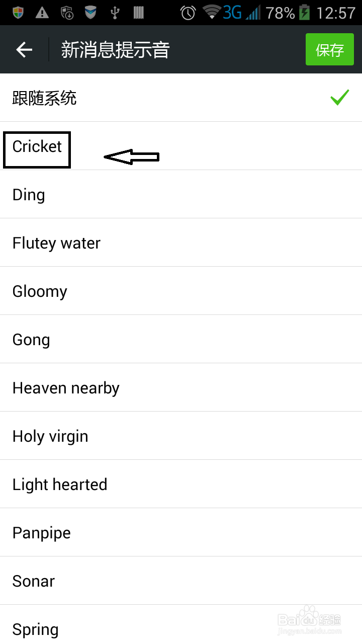Viewport: 362px width, 644px height.
Task: Save the notification sound selection
Action: point(330,50)
